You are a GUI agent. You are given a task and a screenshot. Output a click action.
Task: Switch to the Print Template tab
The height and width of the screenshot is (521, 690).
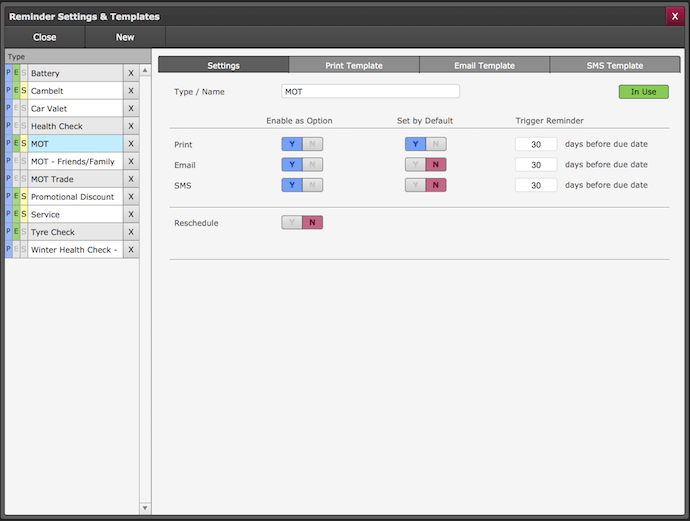(354, 65)
